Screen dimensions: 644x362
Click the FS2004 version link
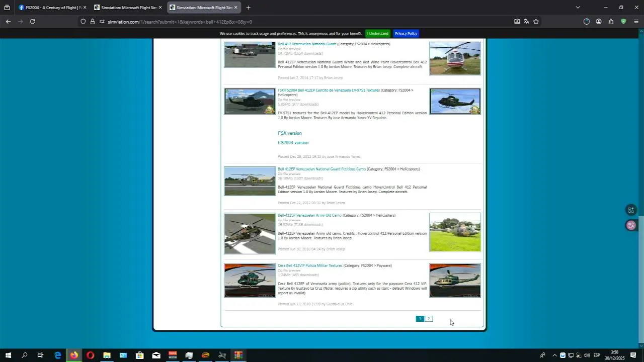point(293,143)
